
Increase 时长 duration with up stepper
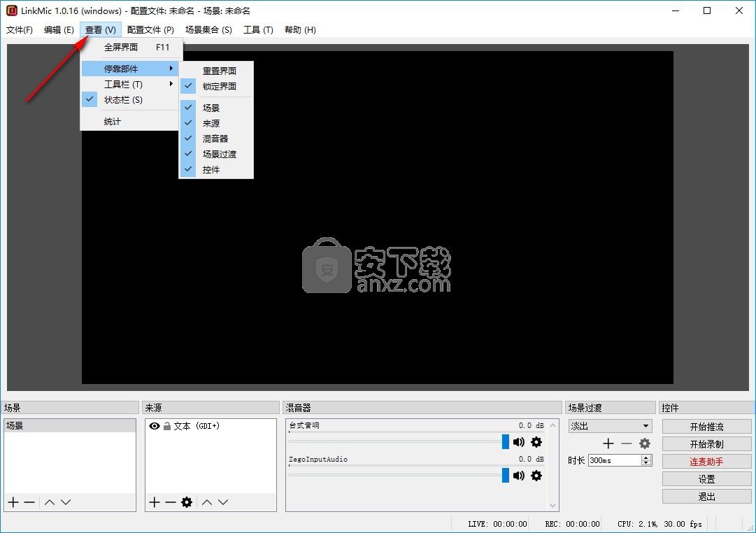[646, 457]
